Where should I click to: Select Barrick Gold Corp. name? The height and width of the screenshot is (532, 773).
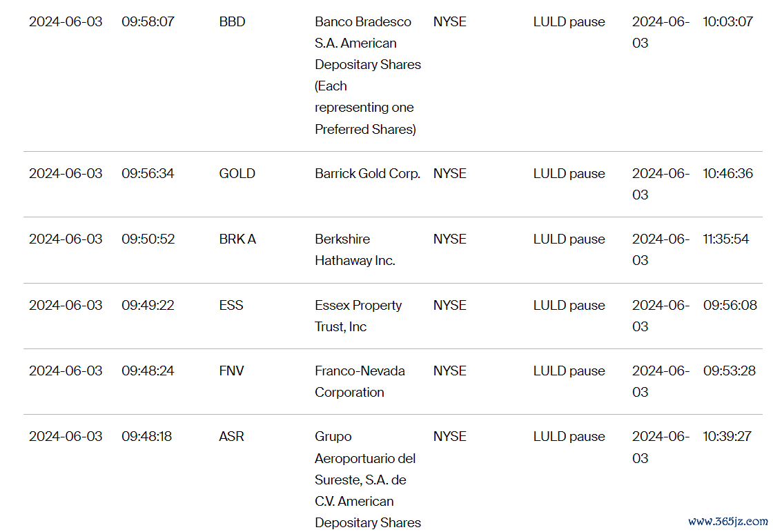(x=367, y=174)
